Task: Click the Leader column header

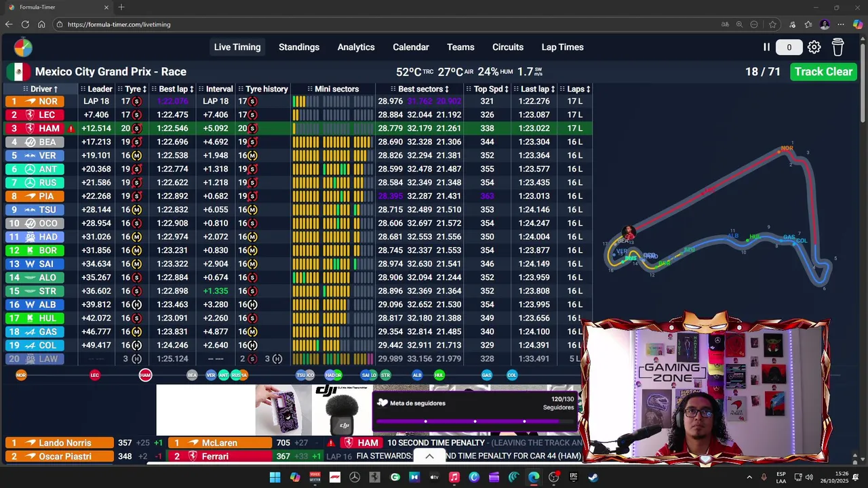Action: point(96,89)
